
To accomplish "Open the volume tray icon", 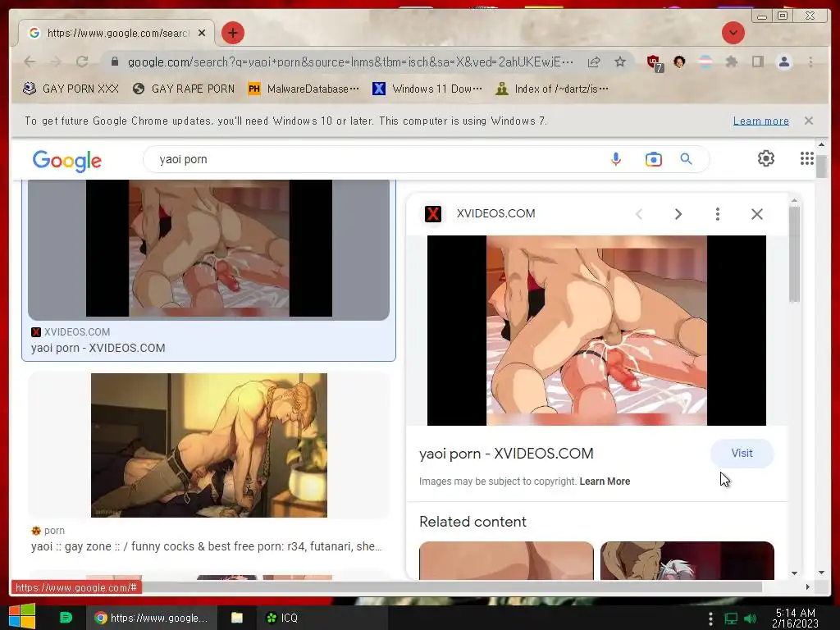I will (750, 619).
